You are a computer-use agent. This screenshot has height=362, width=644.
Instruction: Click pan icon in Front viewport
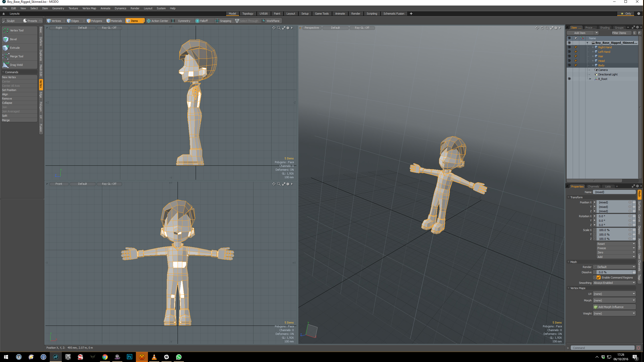[274, 184]
